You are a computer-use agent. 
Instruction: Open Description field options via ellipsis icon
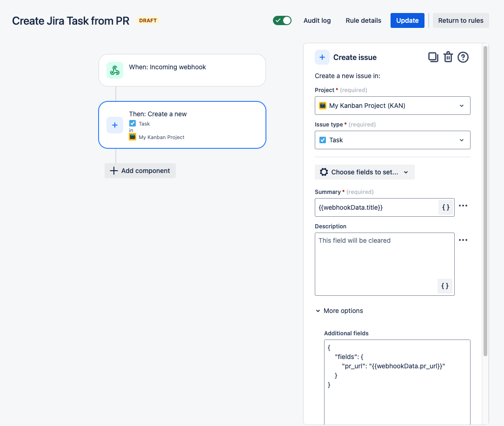(x=463, y=240)
